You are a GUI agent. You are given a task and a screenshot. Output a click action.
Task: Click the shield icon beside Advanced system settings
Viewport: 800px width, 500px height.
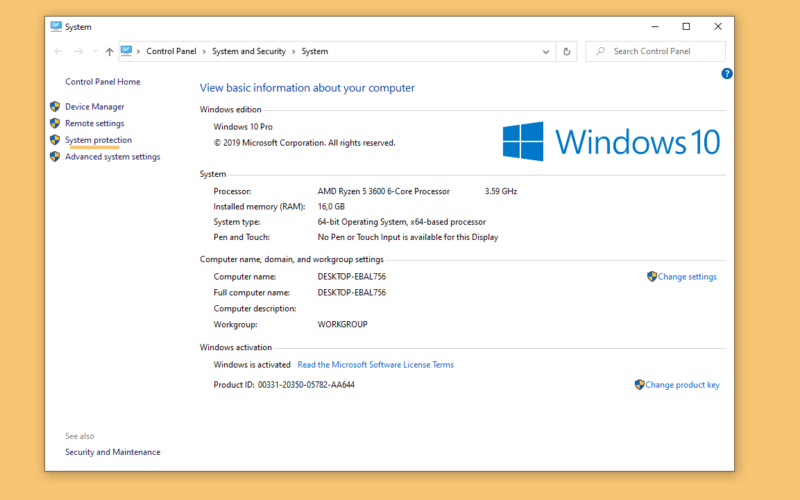click(x=55, y=157)
